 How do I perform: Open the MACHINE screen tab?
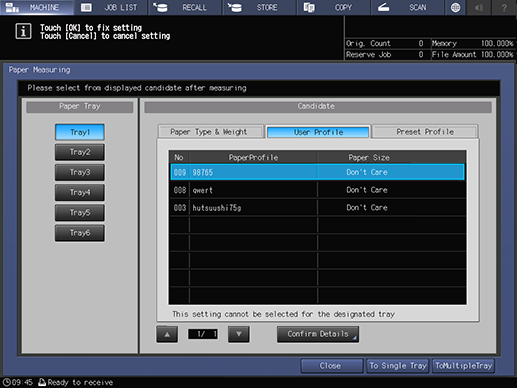point(37,7)
